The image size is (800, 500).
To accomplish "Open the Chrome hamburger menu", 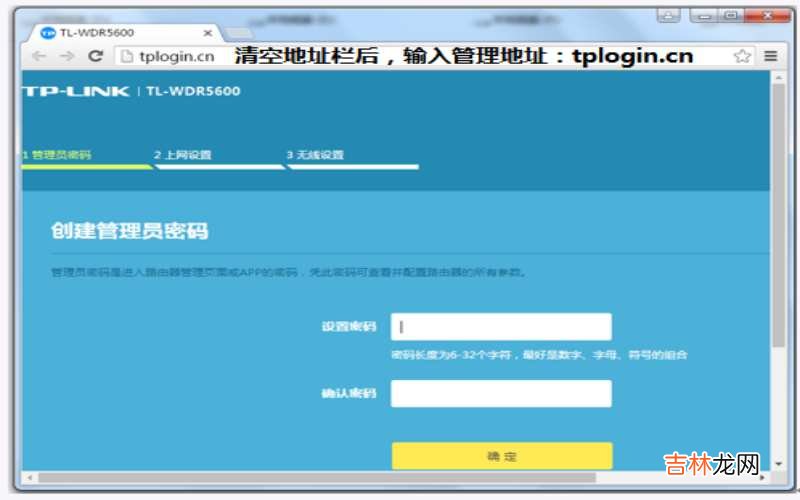I will pyautogui.click(x=770, y=56).
